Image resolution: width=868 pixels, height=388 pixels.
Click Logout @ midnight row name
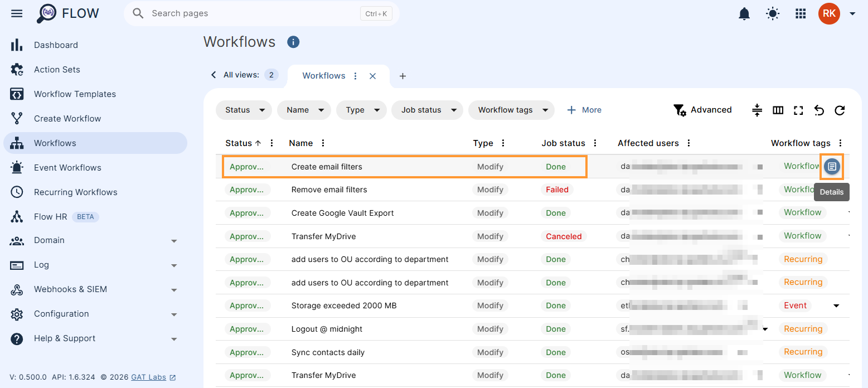click(327, 329)
